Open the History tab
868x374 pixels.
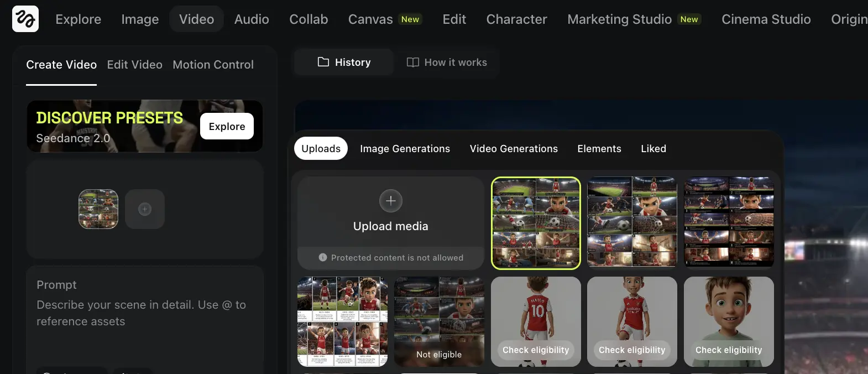(x=344, y=62)
